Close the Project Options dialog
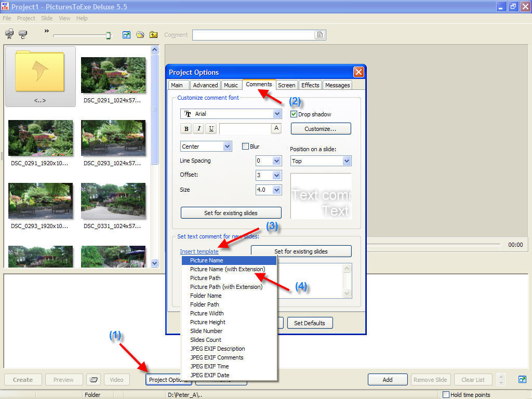 (358, 72)
